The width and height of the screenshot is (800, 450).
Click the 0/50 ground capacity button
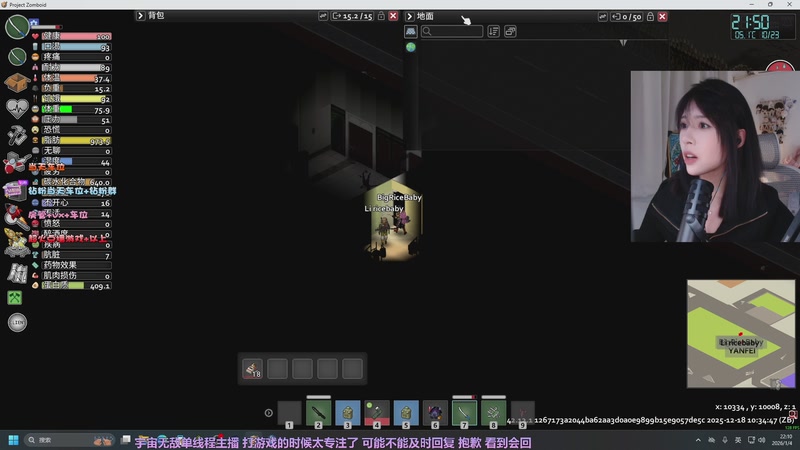627,17
